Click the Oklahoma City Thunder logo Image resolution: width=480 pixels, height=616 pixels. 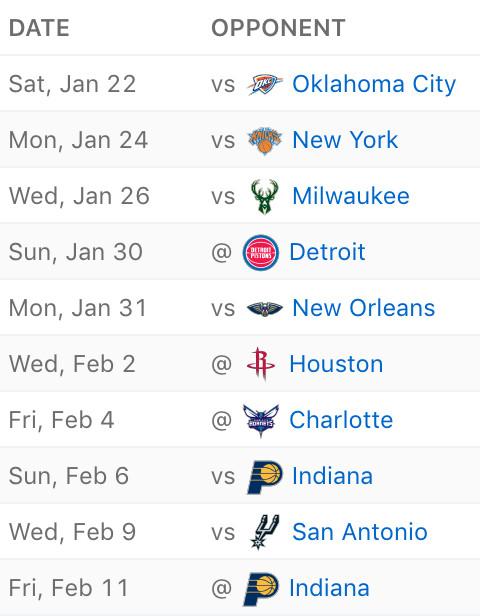point(265,84)
